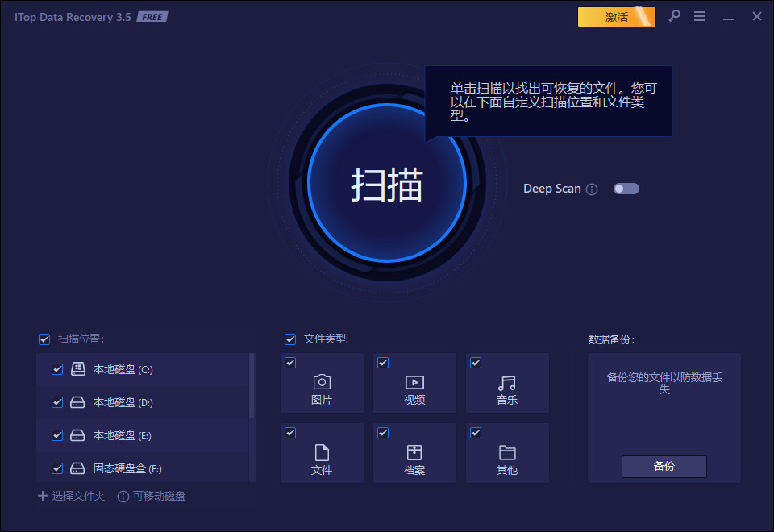This screenshot has width=774, height=532.
Task: Click the 备份您的文件以防数据丢失 text
Action: click(x=664, y=384)
